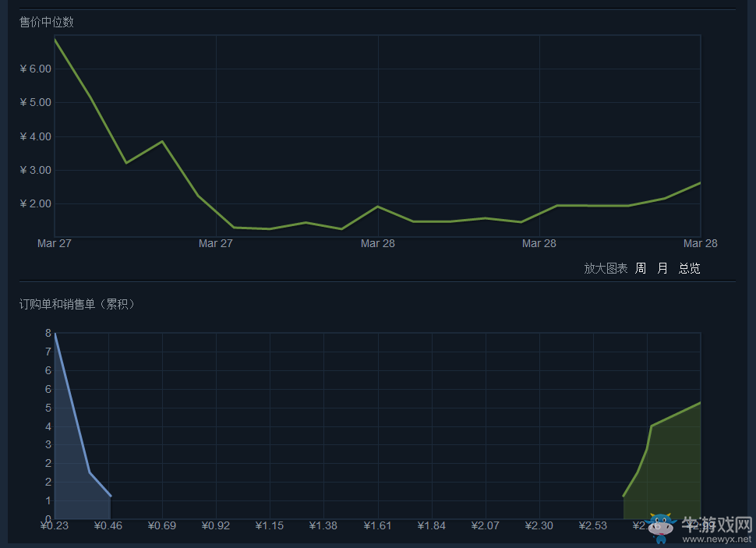Switch chart zoom to overview (总览)
Screen dimensions: 756x548
(x=689, y=268)
